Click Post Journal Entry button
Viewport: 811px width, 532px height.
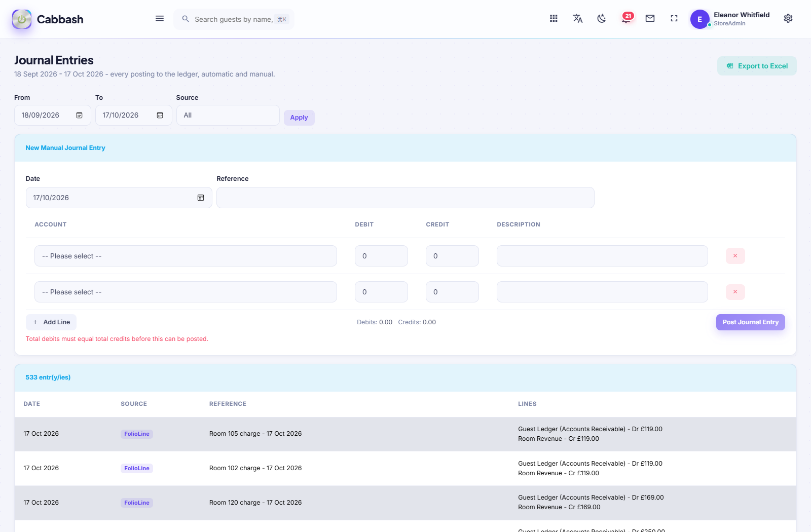pyautogui.click(x=751, y=322)
